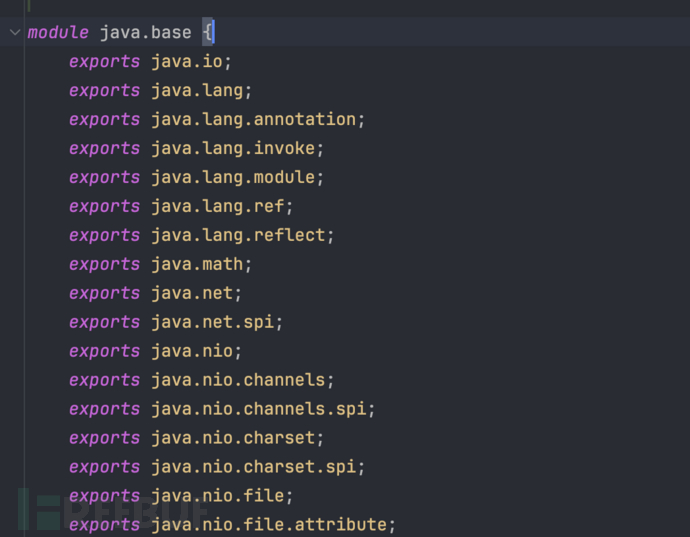690x537 pixels.
Task: Click the java.nio.charset.spi package
Action: click(x=257, y=468)
